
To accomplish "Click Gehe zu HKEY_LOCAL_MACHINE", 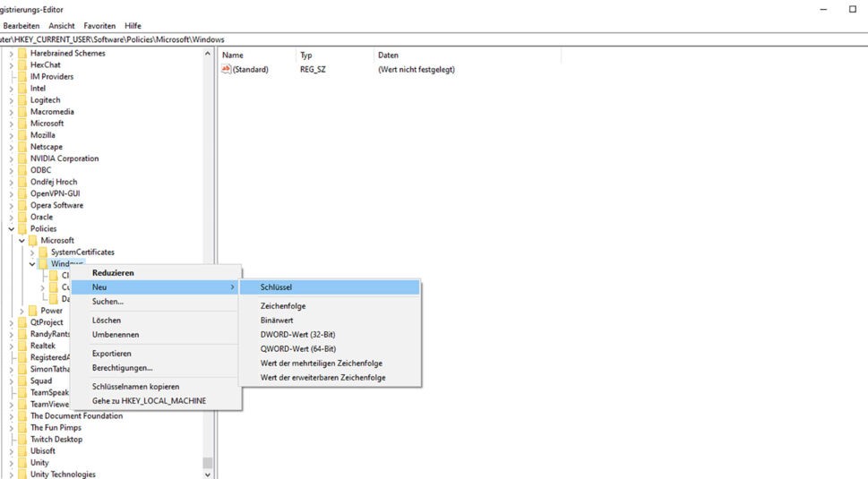I will coord(156,401).
